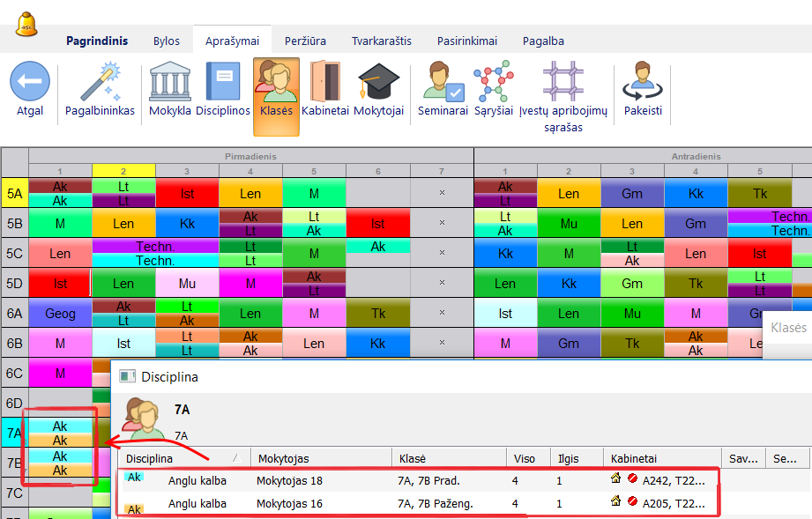Image resolution: width=812 pixels, height=519 pixels.
Task: Open the Kabinetai classrooms list
Action: tap(325, 82)
